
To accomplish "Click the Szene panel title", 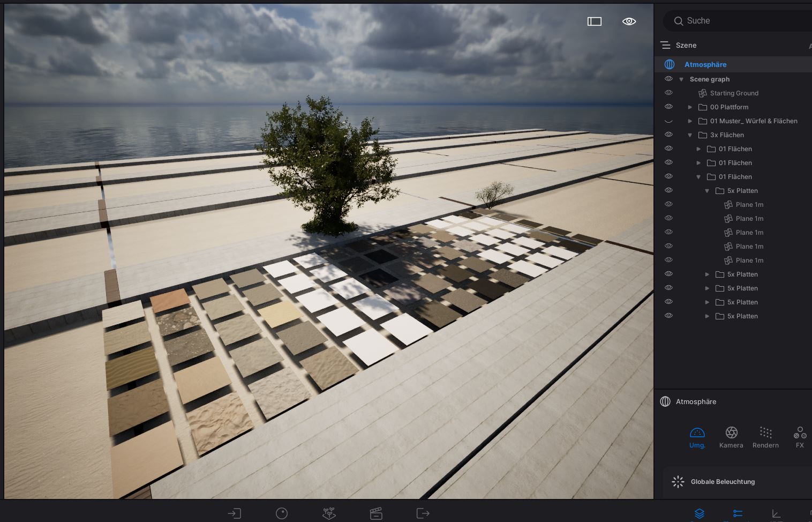I will pos(686,46).
